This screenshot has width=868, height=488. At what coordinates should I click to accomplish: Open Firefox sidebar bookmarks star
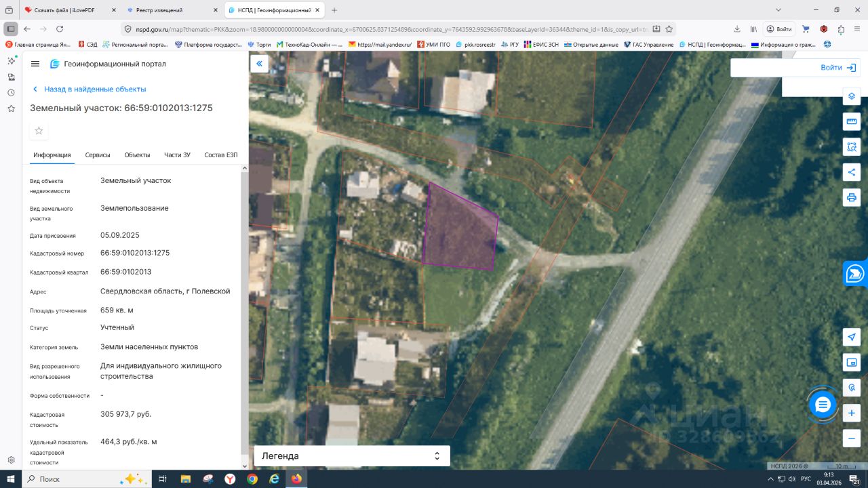point(11,108)
